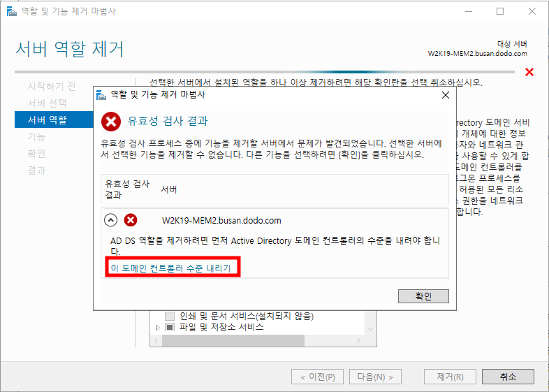
Task: Click the 유효성 검사 결과 column header
Action: pos(127,189)
